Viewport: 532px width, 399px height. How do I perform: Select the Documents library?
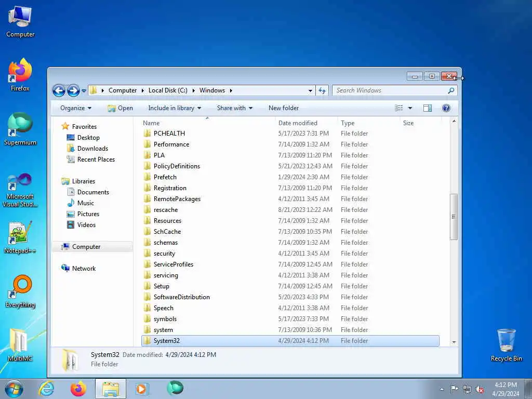pos(93,192)
